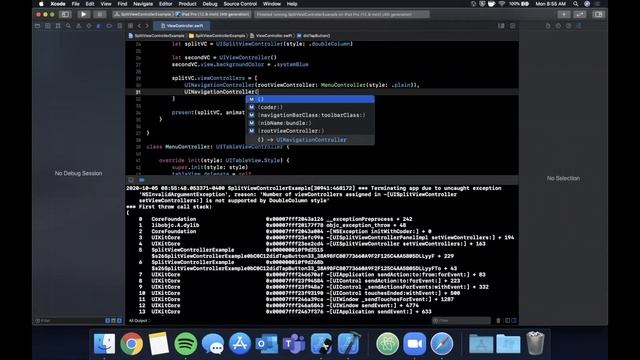Select the ViewController.swift tab

tap(182, 26)
